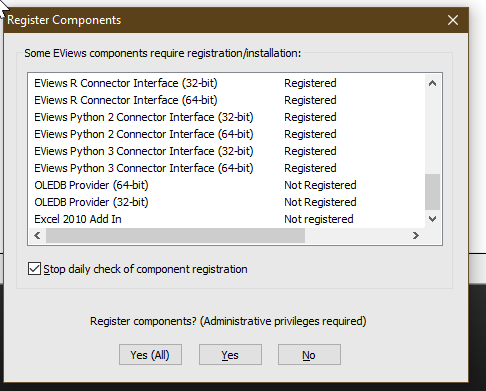Select EViews R Connector Interface (64-bit) row
The image size is (486, 391).
[x=227, y=100]
